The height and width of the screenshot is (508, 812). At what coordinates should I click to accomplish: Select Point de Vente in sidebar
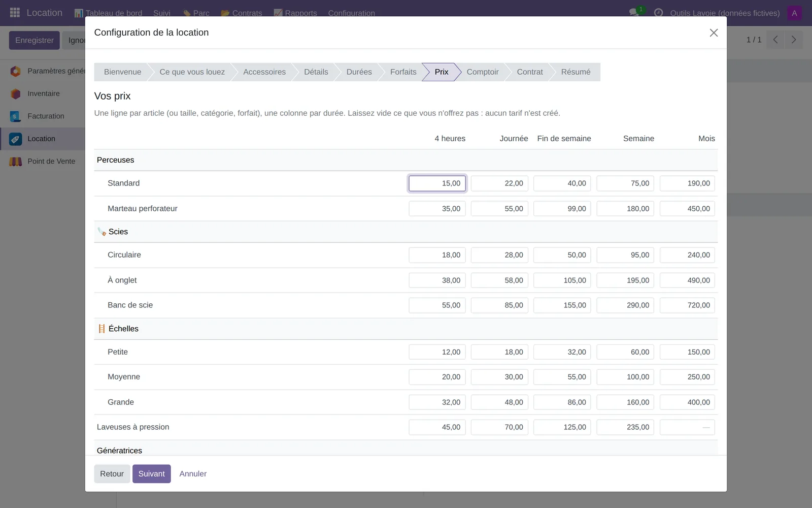[x=51, y=162]
